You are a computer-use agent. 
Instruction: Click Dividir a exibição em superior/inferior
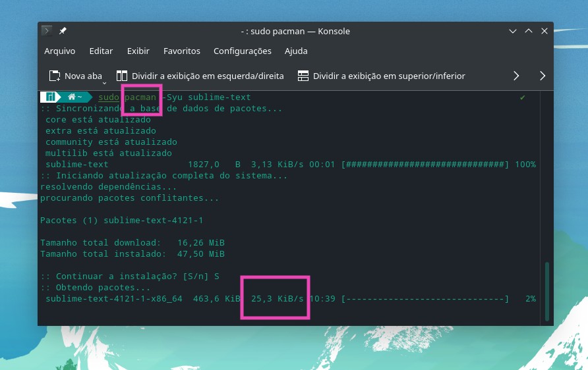tap(389, 76)
